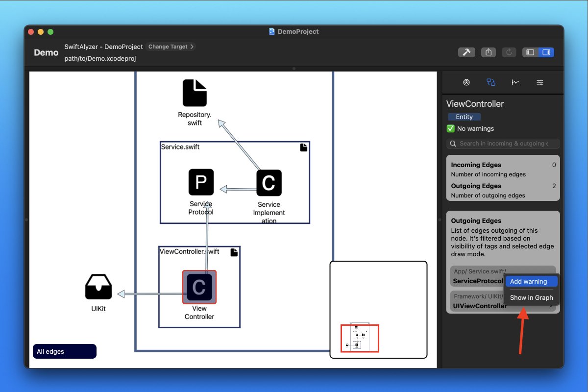Select the Service Implementation C node
This screenshot has width=588, height=392.
[269, 182]
